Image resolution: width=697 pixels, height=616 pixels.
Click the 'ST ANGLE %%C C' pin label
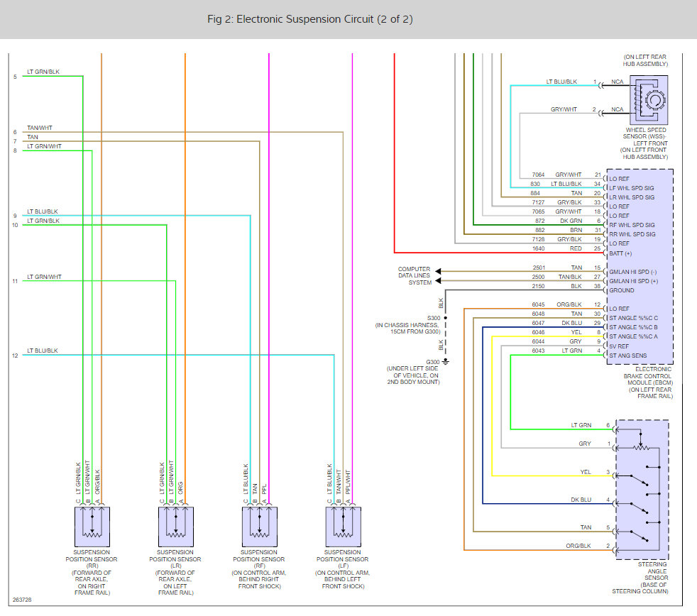coord(633,318)
